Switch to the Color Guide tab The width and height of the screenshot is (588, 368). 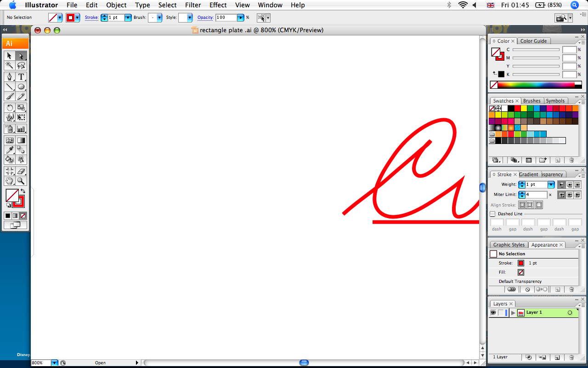[533, 41]
